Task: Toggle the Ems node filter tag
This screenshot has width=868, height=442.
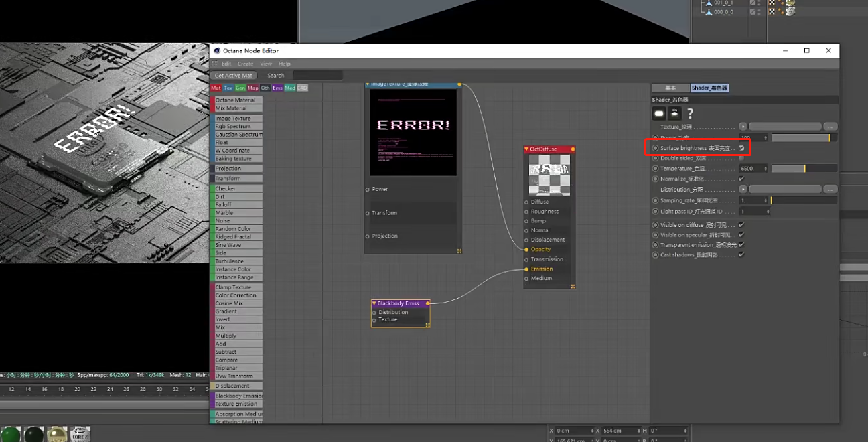Action: point(277,88)
